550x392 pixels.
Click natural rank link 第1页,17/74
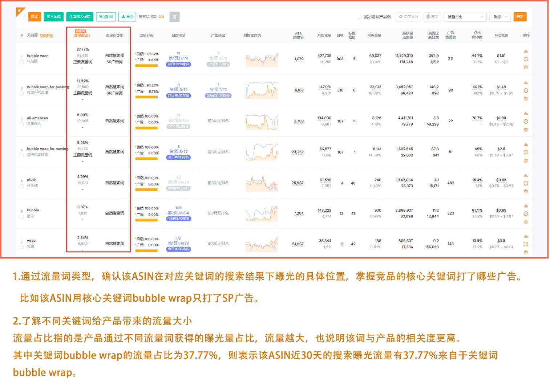point(178,58)
